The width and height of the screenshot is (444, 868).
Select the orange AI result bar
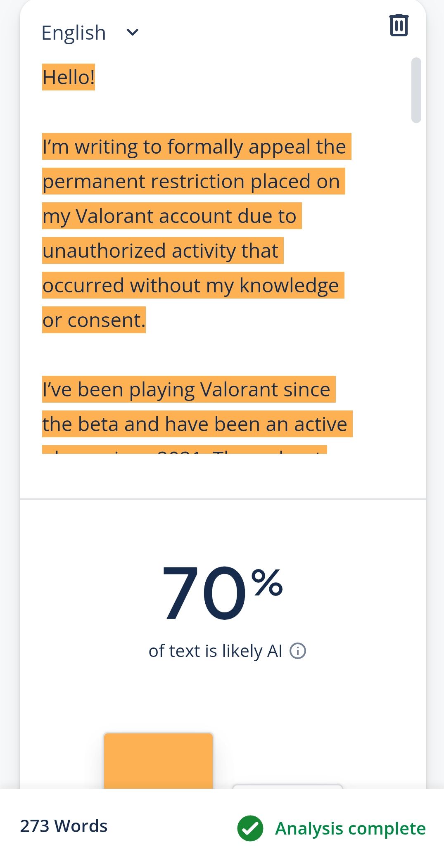point(158,761)
